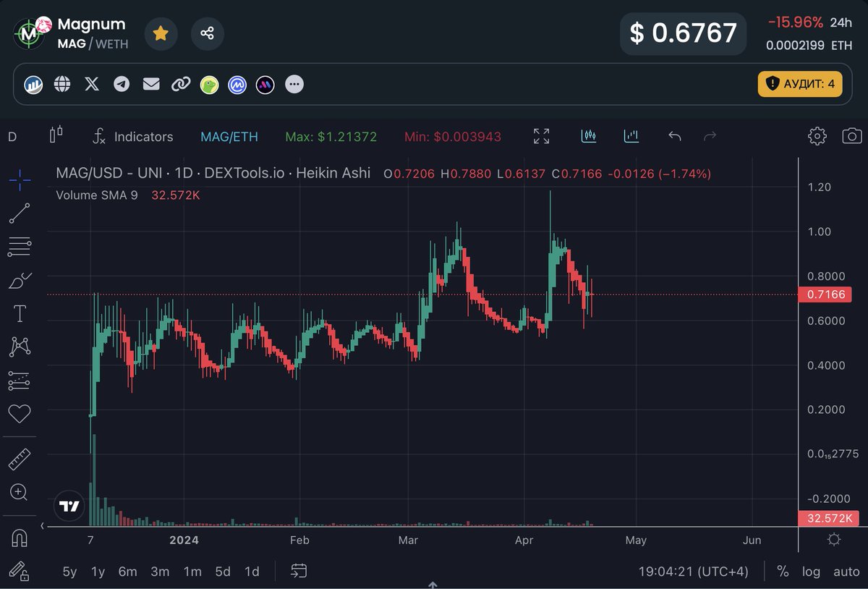Screen dimensions: 868x589
Task: Share the MAG/WETH pair
Action: coord(207,33)
